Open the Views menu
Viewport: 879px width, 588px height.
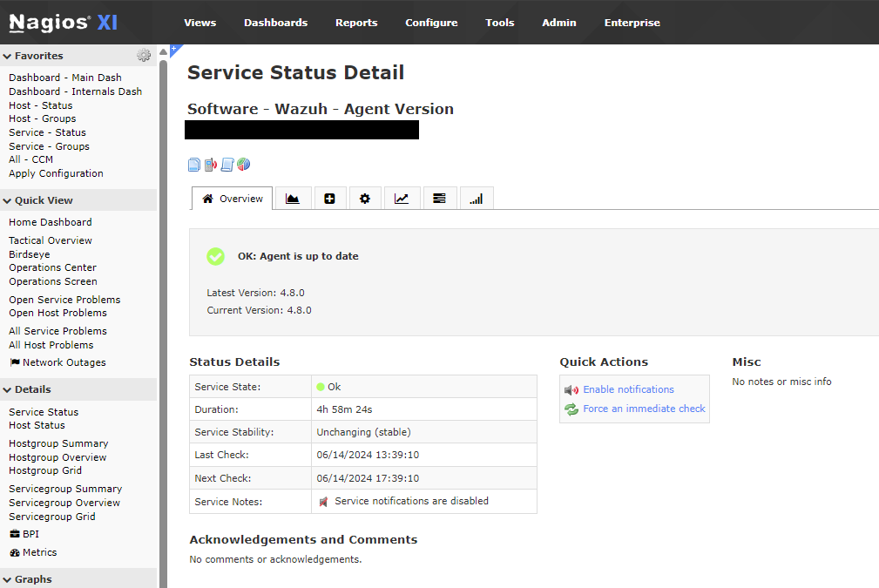[x=200, y=23]
